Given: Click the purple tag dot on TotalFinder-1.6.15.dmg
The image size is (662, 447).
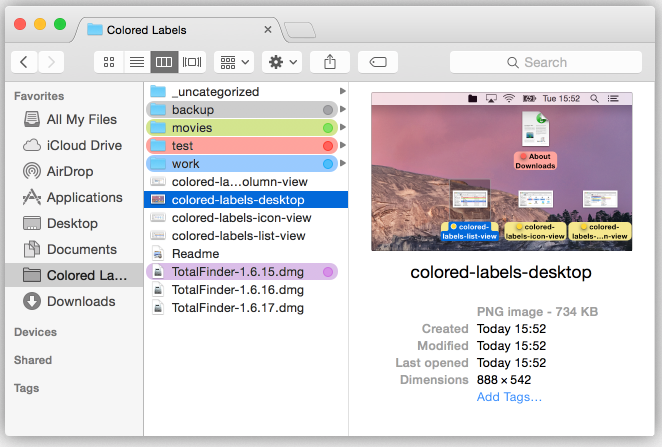Looking at the screenshot, I should [x=328, y=272].
